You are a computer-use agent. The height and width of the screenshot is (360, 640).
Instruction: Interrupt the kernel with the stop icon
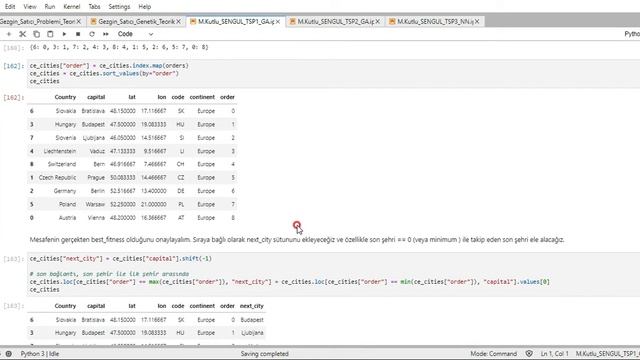tap(78, 34)
